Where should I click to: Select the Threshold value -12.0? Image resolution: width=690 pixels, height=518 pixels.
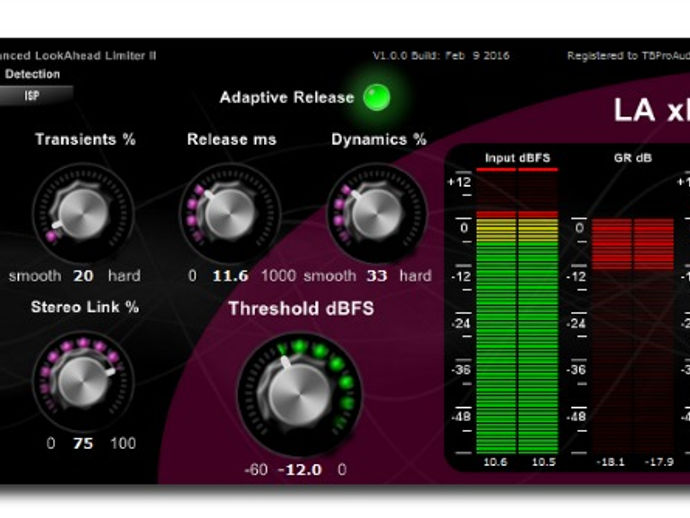300,470
